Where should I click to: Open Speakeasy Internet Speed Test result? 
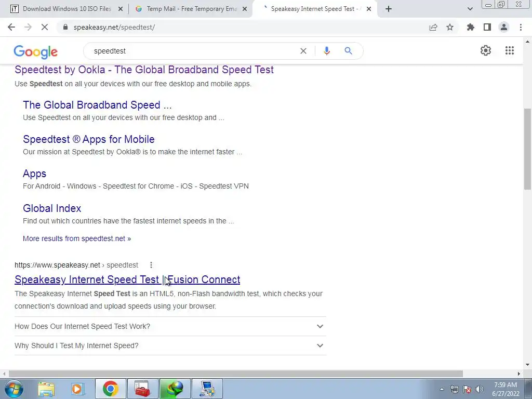click(127, 280)
